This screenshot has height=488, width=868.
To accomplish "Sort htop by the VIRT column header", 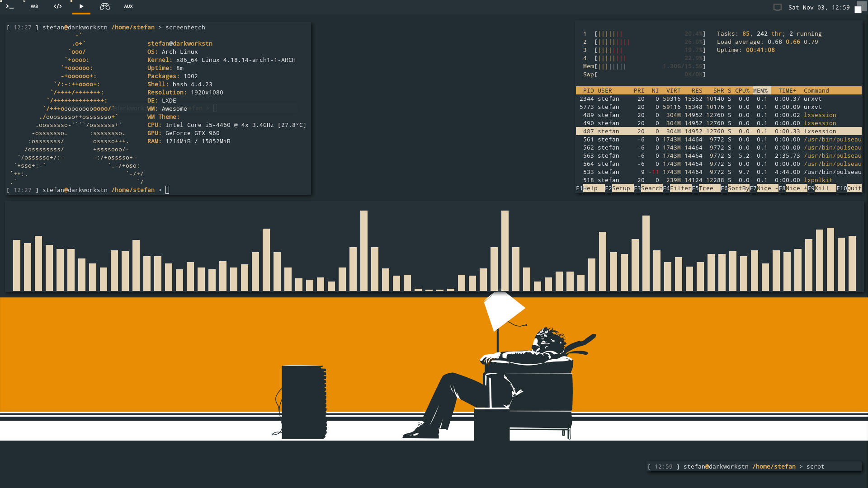I will 673,91.
